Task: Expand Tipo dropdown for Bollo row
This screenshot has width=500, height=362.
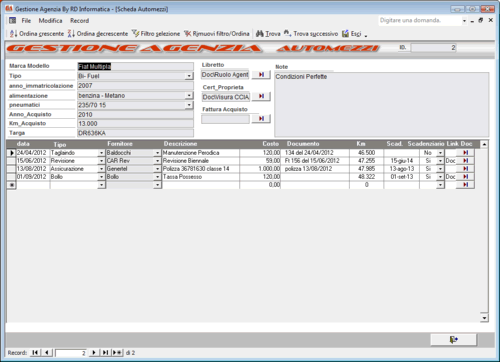Action: [x=101, y=177]
